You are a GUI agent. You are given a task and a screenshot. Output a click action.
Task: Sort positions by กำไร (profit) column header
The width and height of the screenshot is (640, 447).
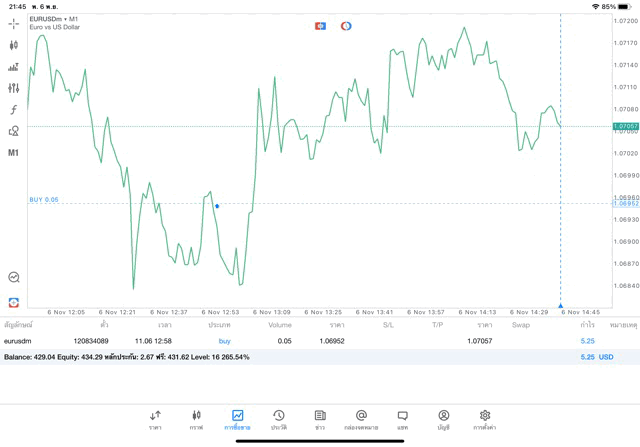pos(587,325)
